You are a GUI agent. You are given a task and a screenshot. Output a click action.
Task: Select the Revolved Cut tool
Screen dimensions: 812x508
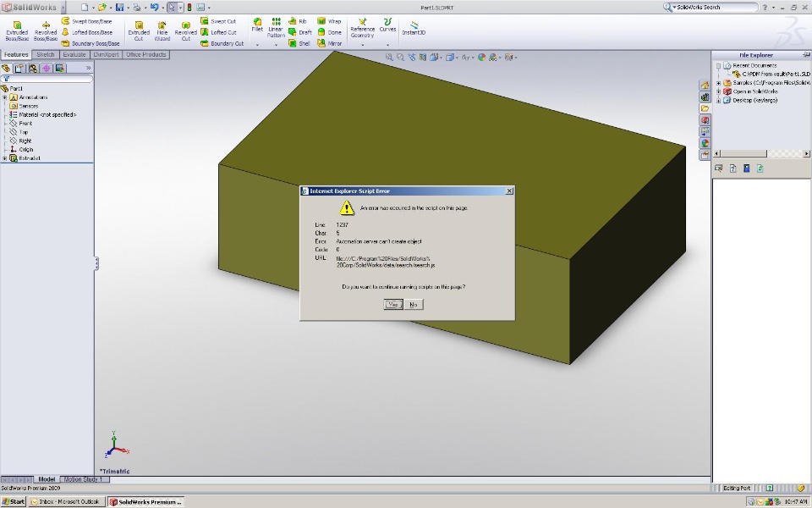[185, 31]
